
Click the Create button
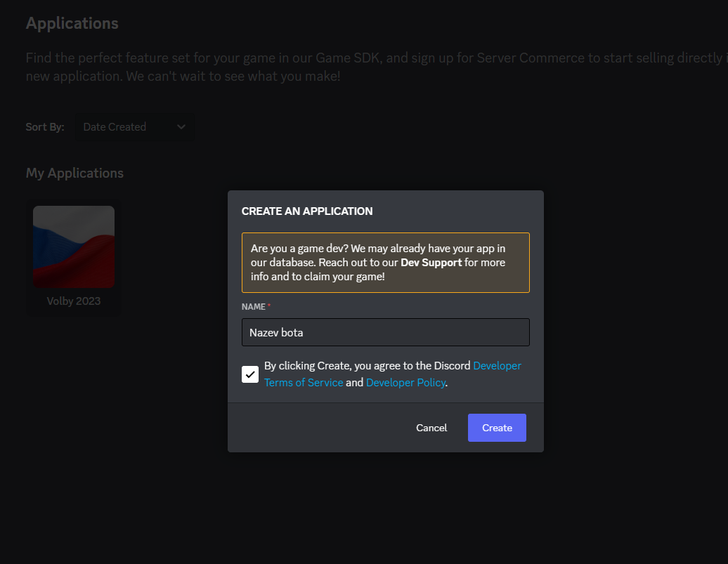tap(497, 427)
